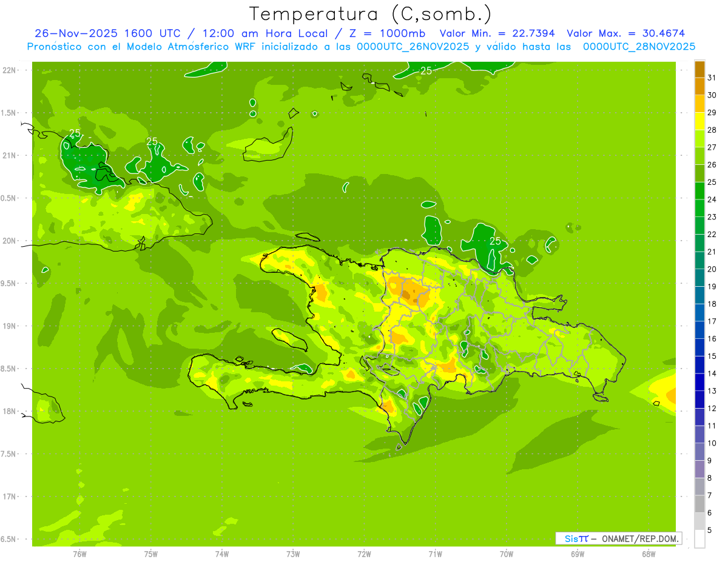Click the legend value label 5
The height and width of the screenshot is (562, 728).
pyautogui.click(x=710, y=530)
